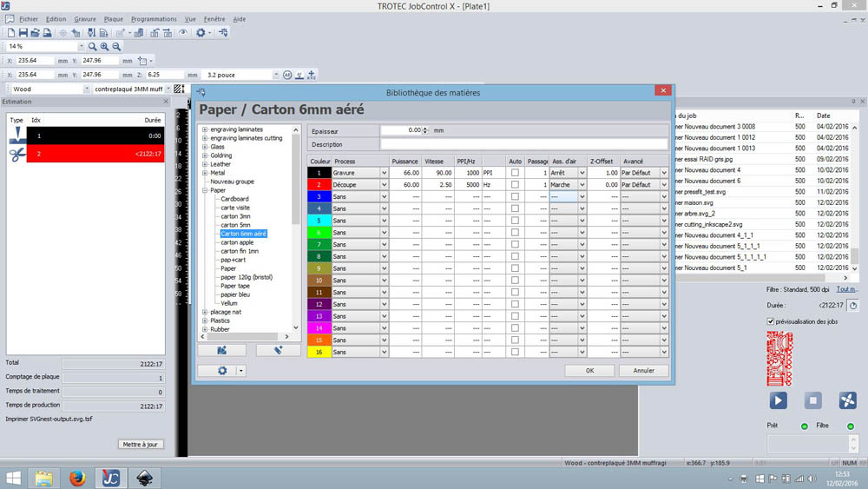
Task: Select Cardboard in Paper group
Action: [234, 199]
